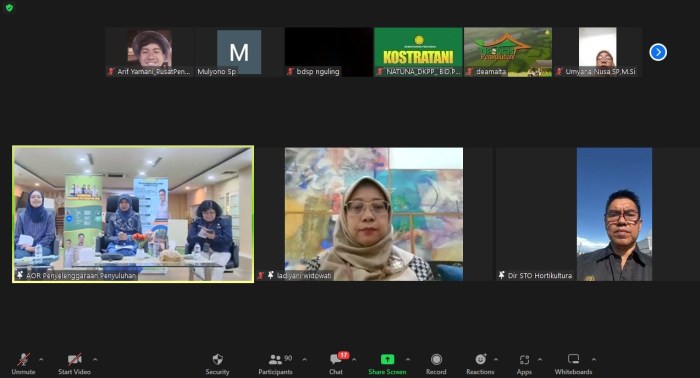Select Mulyono Sp participant tile
The height and width of the screenshot is (378, 700).
point(239,52)
